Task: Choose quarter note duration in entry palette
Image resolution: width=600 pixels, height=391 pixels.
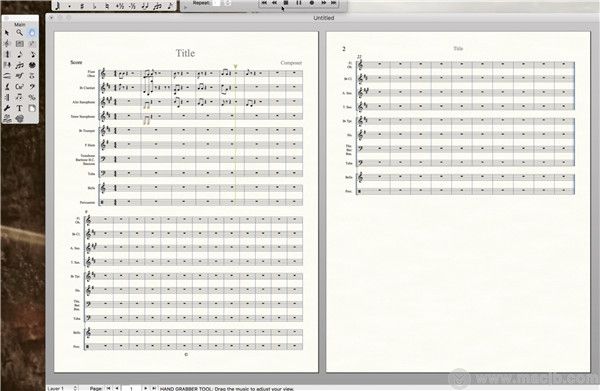Action: [x=58, y=5]
